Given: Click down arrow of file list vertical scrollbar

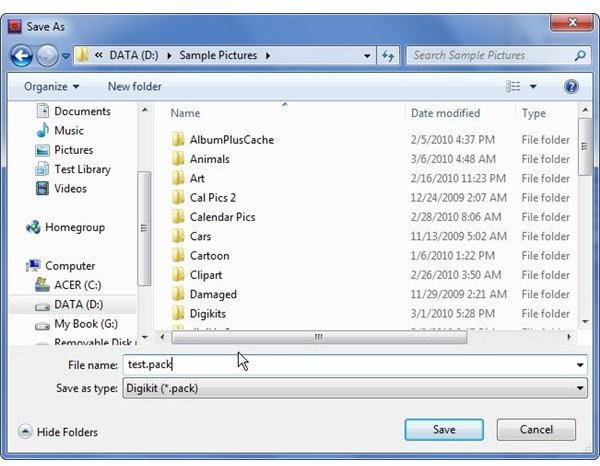Looking at the screenshot, I should pyautogui.click(x=585, y=322).
